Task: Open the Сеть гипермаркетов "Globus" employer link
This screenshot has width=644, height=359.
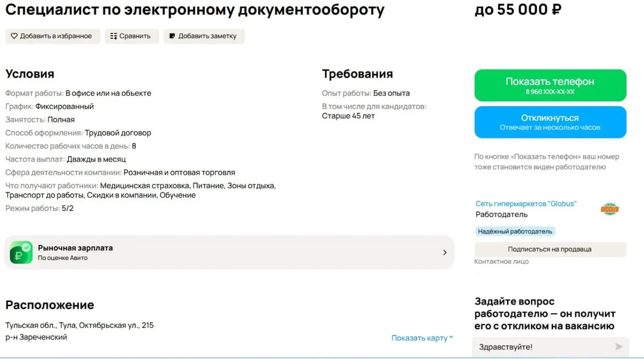Action: point(526,204)
